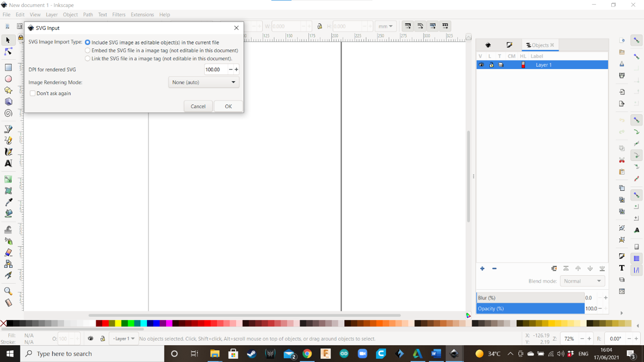Toggle the topmost snap bar button

(x=637, y=40)
